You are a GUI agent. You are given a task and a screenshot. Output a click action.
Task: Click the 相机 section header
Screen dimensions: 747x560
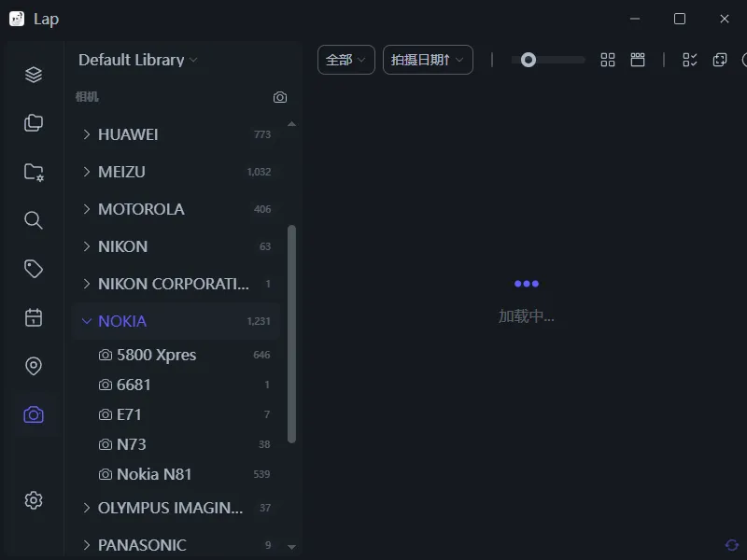(x=87, y=97)
